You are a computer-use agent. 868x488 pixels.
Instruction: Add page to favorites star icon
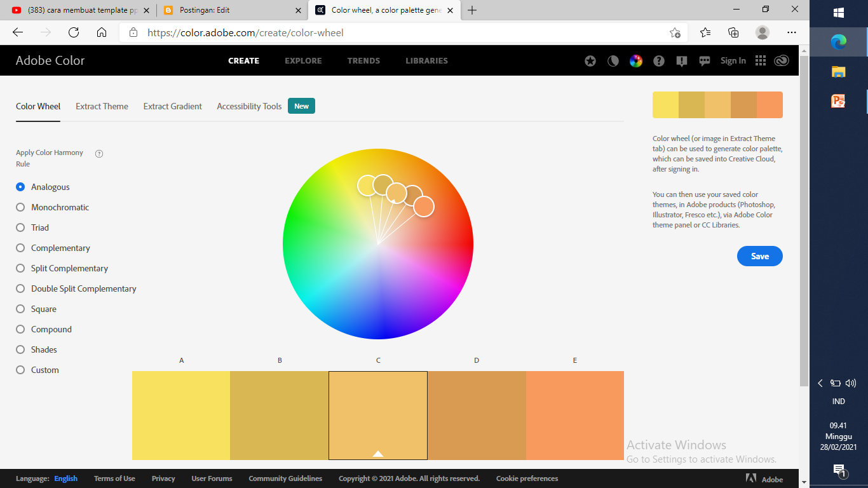click(x=675, y=32)
